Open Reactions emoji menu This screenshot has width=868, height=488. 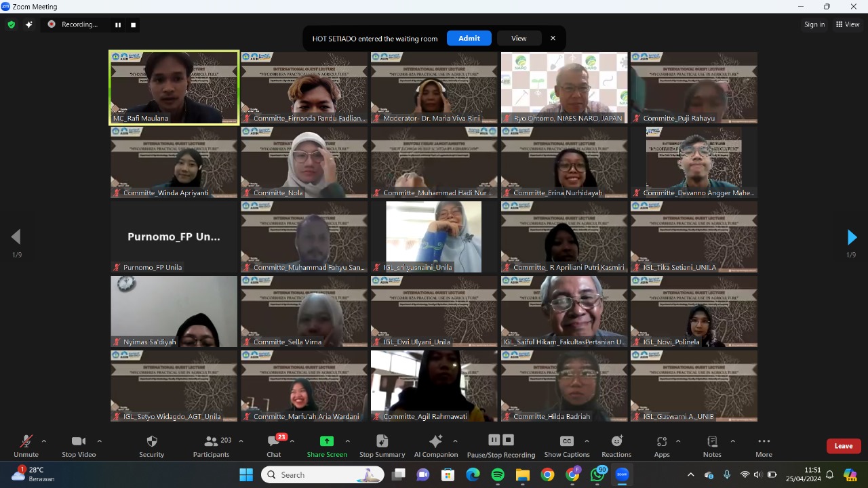(616, 442)
